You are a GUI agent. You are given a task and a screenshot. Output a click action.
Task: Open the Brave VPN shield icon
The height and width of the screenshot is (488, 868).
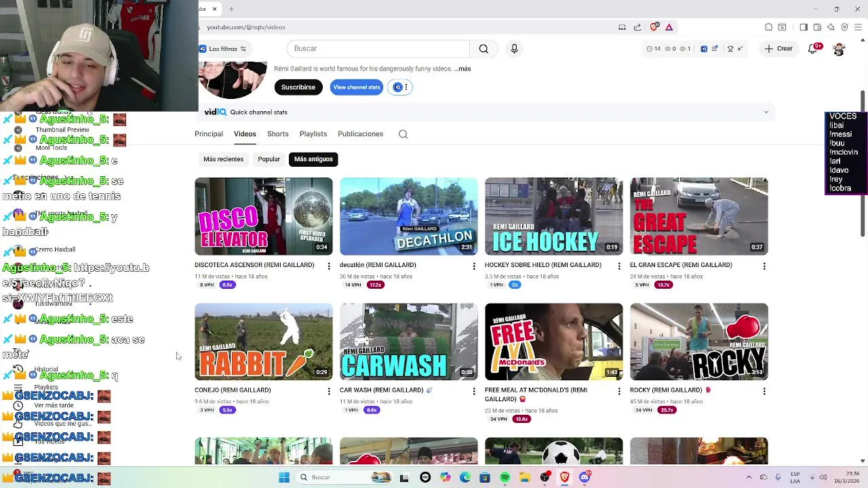pos(844,27)
